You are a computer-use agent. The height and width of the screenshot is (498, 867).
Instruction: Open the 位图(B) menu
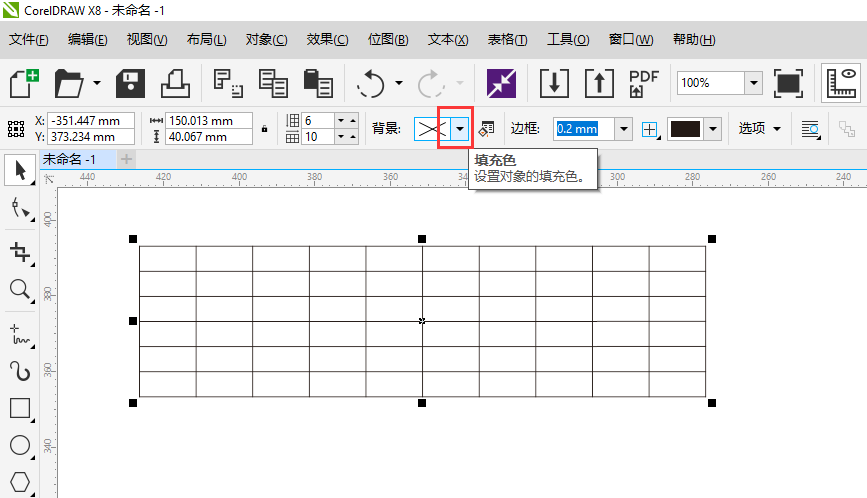tap(388, 40)
